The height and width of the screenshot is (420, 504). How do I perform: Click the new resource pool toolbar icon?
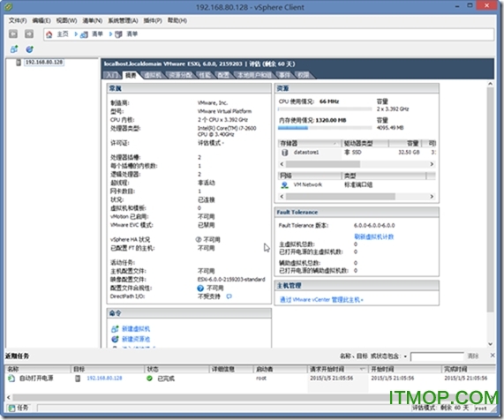click(30, 49)
